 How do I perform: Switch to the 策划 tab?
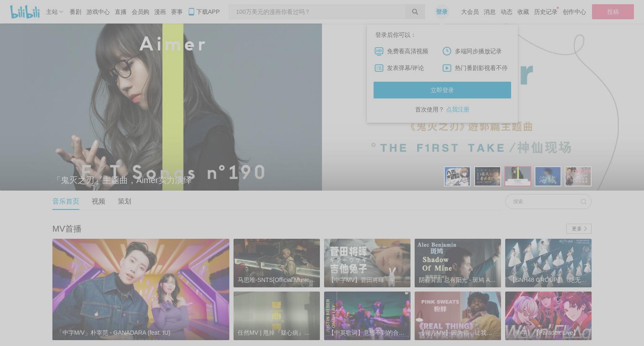125,201
